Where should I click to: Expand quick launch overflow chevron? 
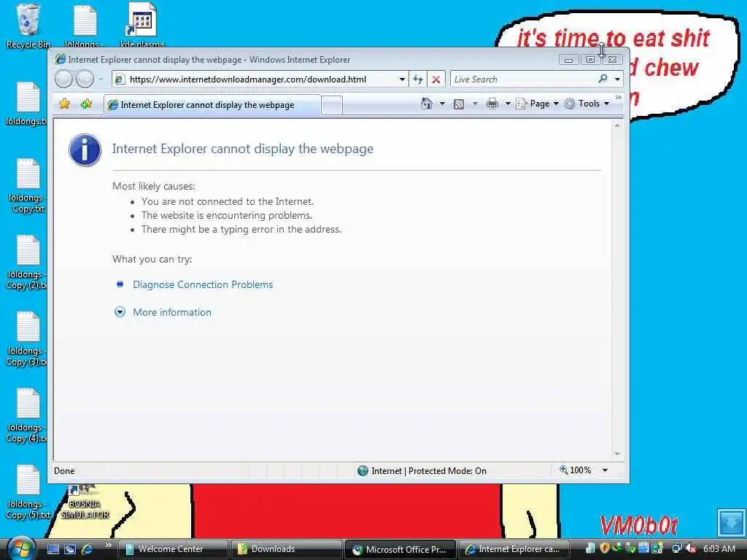[108, 545]
